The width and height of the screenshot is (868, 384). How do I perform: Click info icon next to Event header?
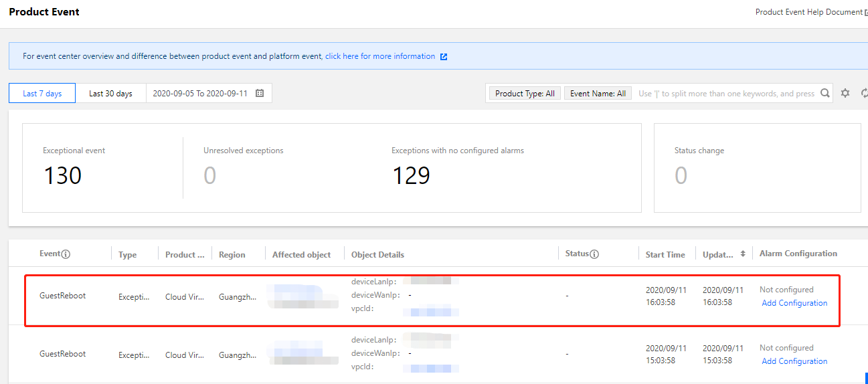66,254
